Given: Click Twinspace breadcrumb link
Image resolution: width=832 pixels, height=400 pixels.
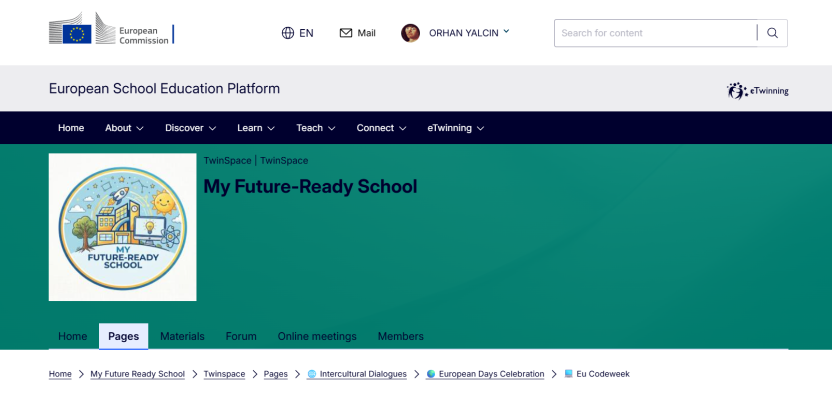Looking at the screenshot, I should [x=224, y=374].
